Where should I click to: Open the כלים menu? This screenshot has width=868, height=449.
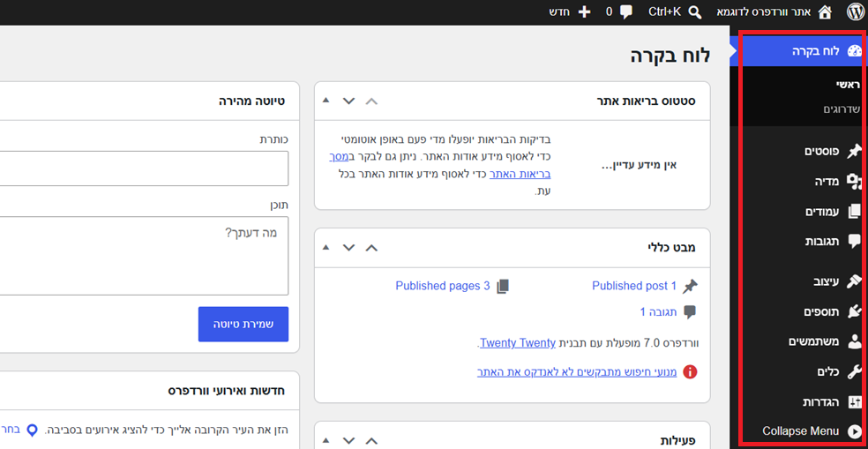[x=829, y=372]
